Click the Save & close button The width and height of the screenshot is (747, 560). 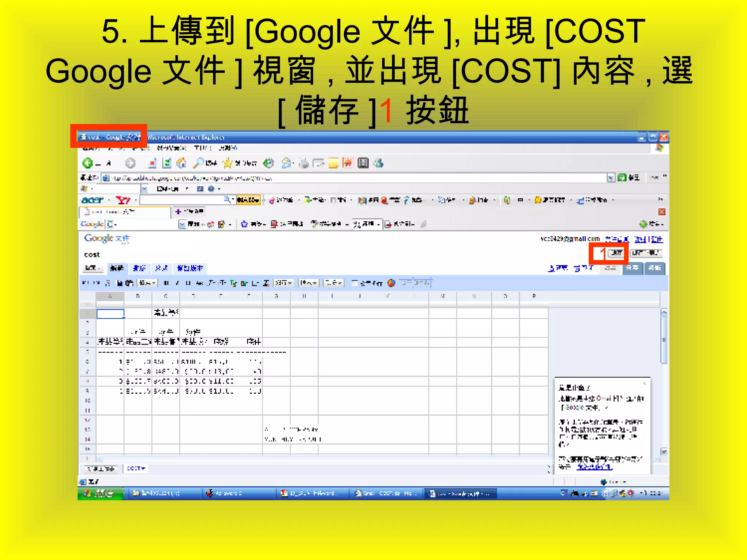pyautogui.click(x=646, y=253)
